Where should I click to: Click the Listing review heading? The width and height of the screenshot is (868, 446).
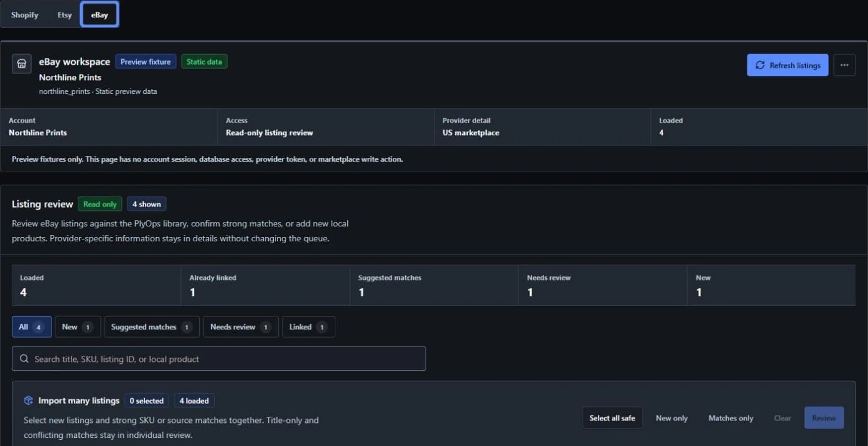pyautogui.click(x=42, y=204)
